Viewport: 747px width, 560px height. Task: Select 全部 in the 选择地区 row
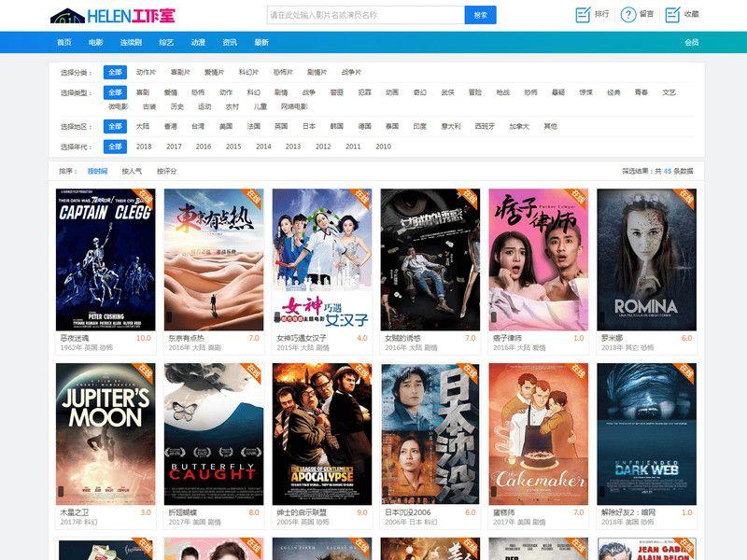(x=115, y=127)
